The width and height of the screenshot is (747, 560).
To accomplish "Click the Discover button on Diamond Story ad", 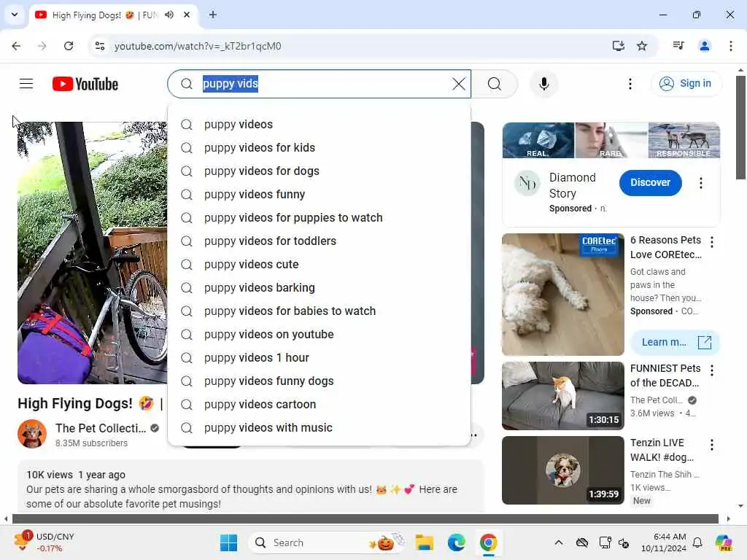I will click(650, 182).
